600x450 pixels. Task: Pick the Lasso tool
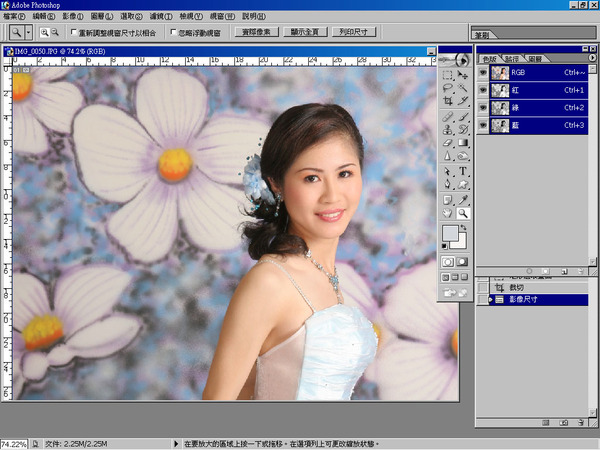[448, 89]
